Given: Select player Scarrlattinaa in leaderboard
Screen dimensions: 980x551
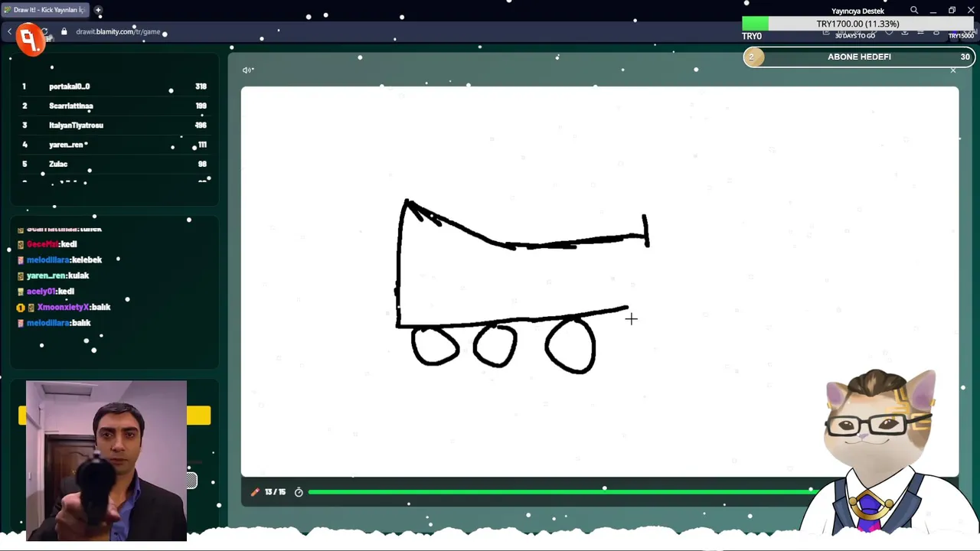Looking at the screenshot, I should [x=71, y=106].
